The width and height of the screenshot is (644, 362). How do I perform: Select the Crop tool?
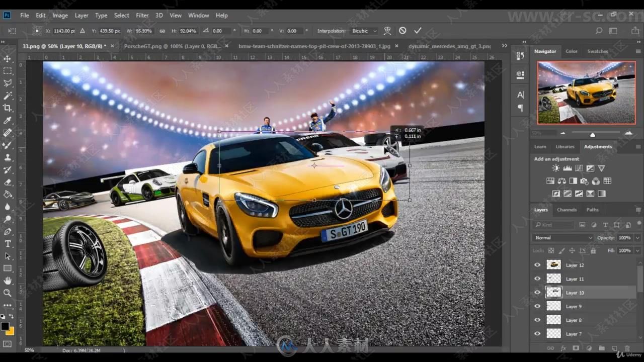[x=8, y=108]
